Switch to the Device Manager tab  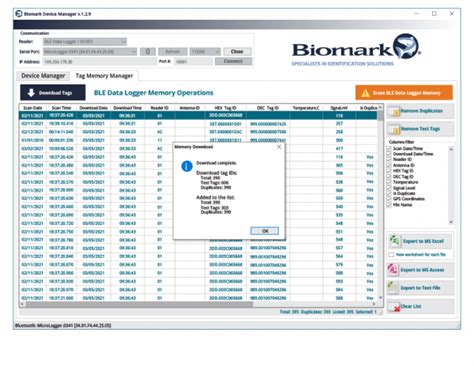pyautogui.click(x=43, y=76)
